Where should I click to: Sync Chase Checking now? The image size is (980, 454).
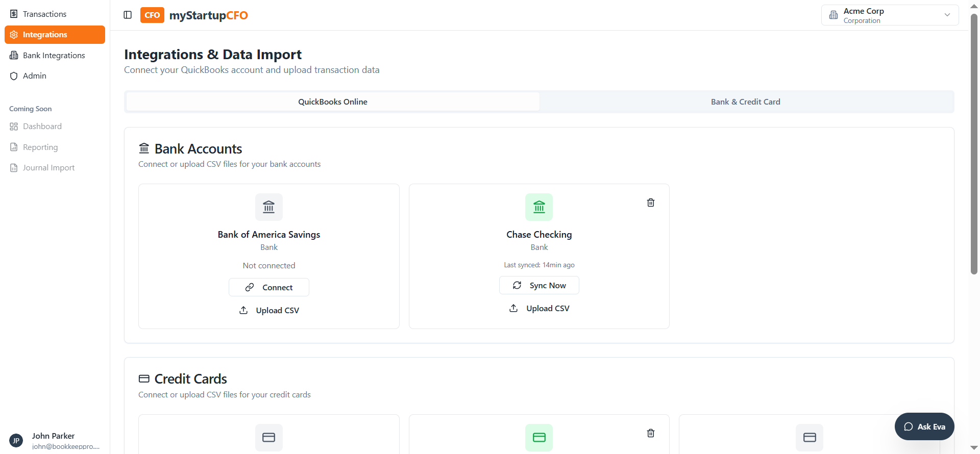coord(539,285)
